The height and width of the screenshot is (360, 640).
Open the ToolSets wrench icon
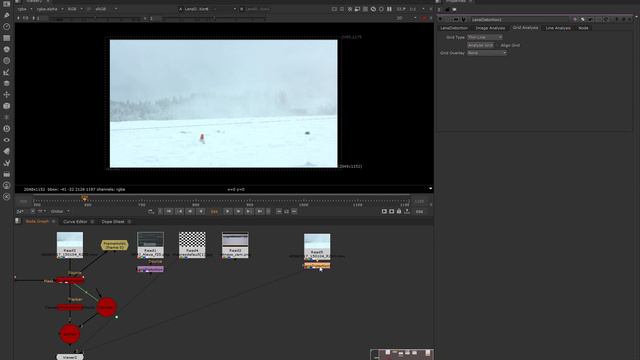6,163
